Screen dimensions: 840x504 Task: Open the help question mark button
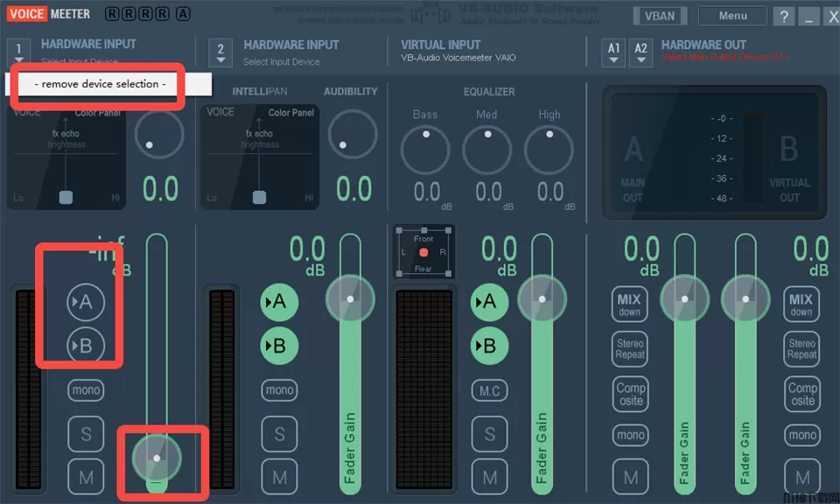[784, 17]
